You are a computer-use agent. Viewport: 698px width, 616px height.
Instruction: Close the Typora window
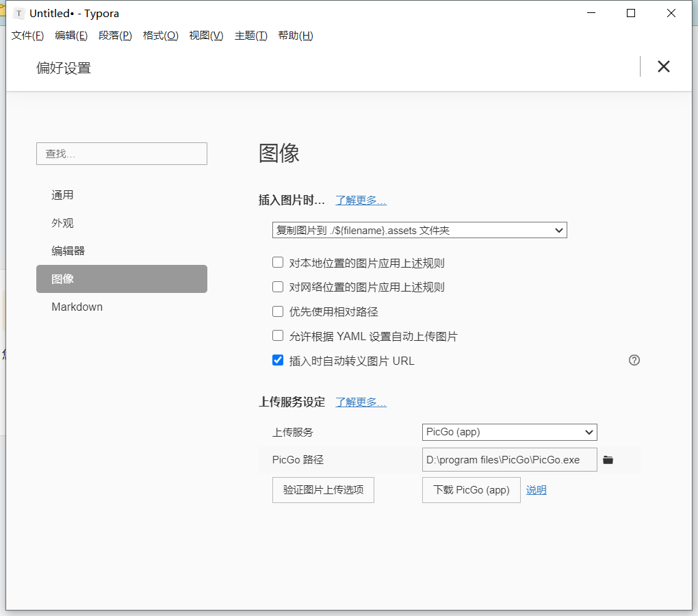click(x=671, y=14)
